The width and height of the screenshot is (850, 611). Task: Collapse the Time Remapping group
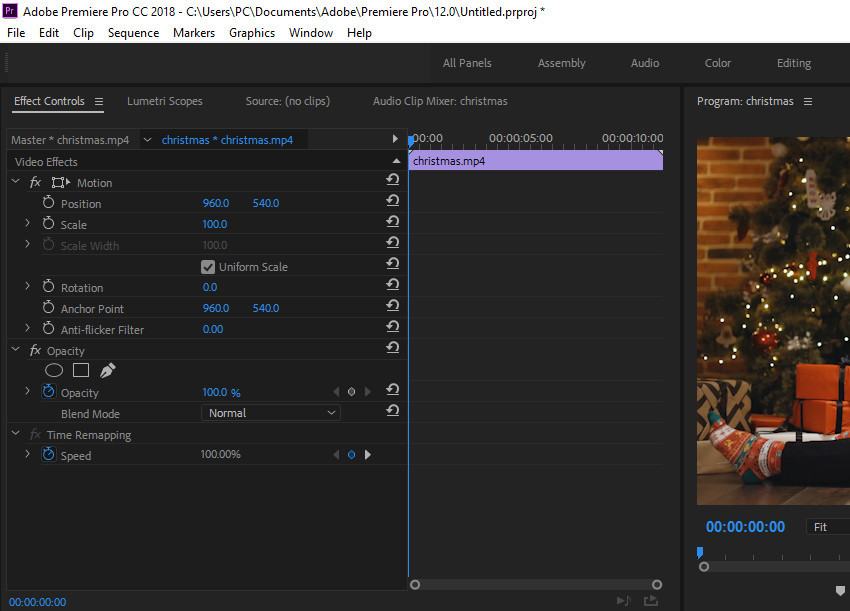16,433
